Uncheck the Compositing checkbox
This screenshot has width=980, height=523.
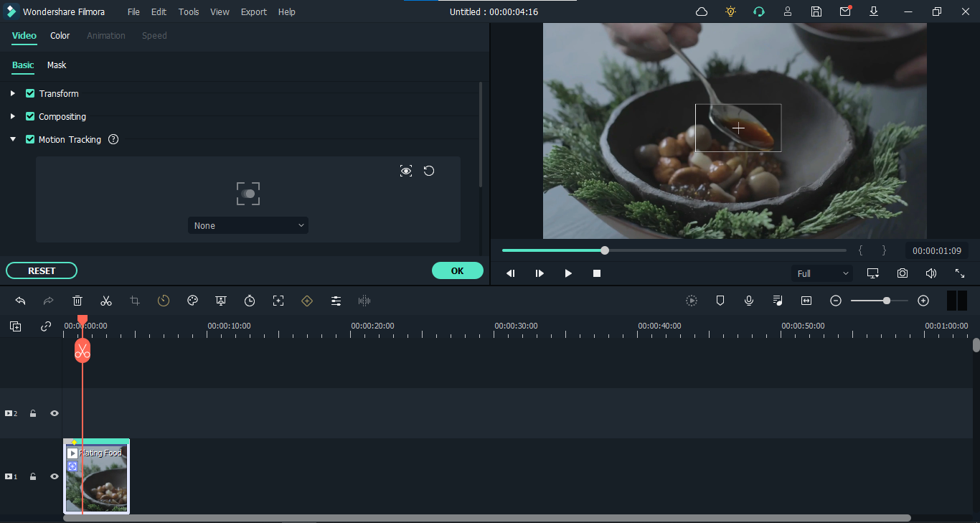(x=30, y=116)
